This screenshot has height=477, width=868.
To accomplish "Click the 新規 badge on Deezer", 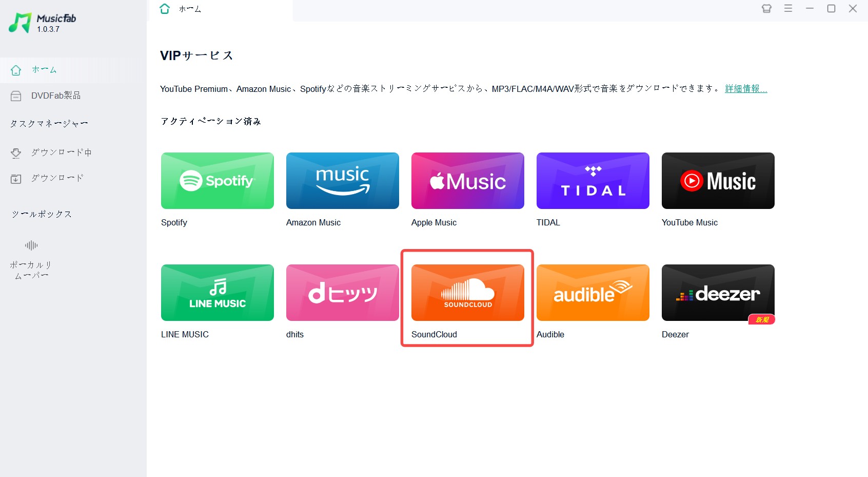I will (x=762, y=319).
